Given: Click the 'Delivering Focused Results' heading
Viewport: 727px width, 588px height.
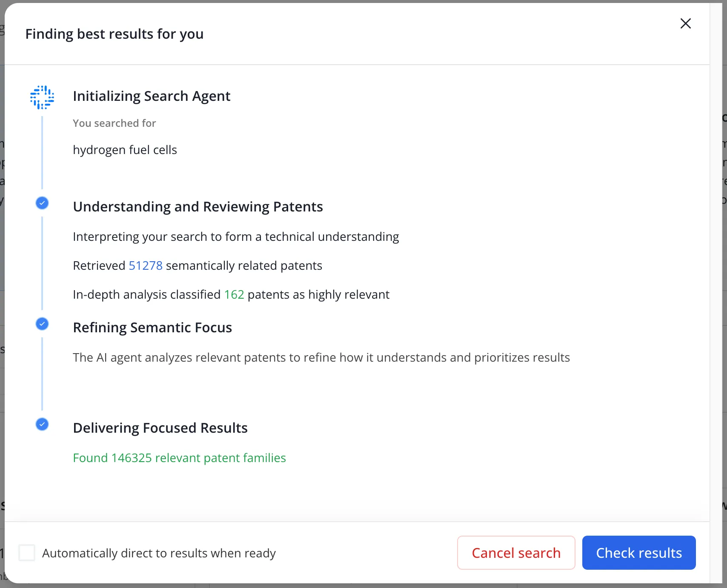Looking at the screenshot, I should coord(160,428).
